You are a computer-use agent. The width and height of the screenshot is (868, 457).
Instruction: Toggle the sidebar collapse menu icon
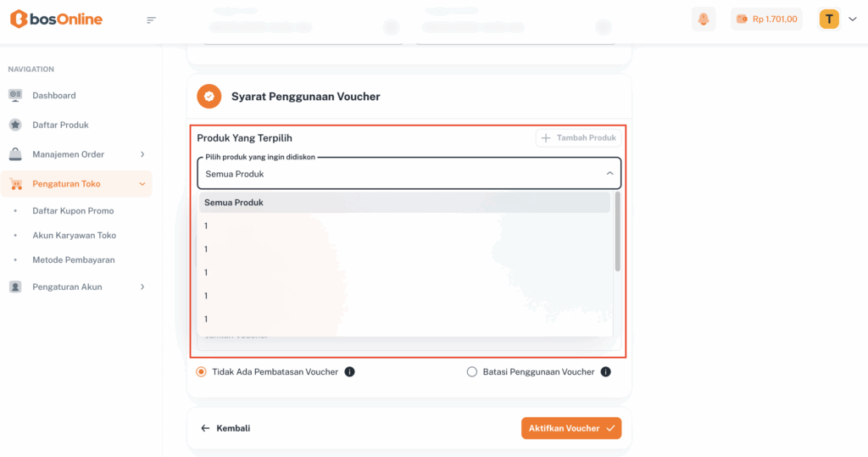[x=151, y=20]
